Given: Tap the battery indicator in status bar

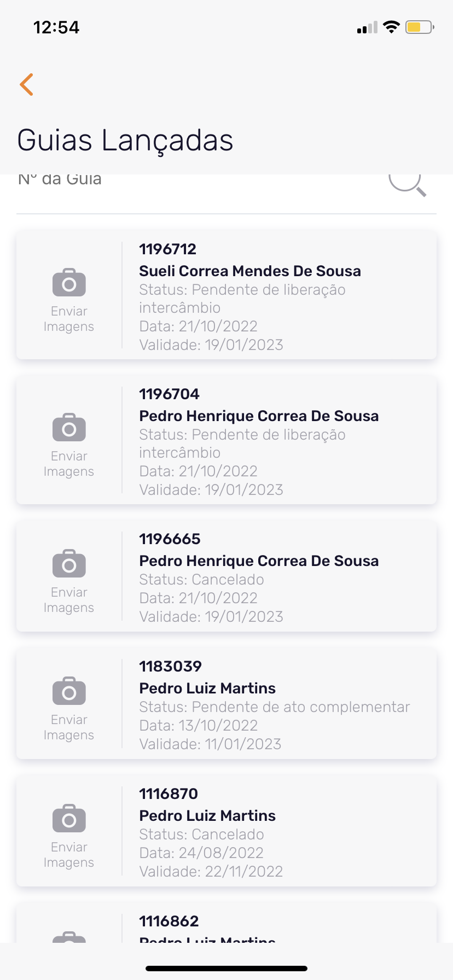Looking at the screenshot, I should point(420,27).
